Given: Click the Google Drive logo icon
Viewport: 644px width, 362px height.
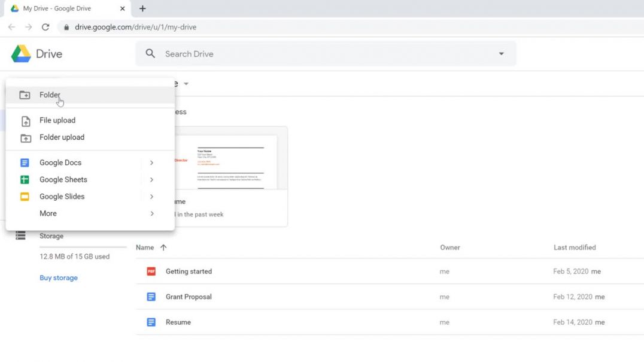Looking at the screenshot, I should (x=21, y=54).
